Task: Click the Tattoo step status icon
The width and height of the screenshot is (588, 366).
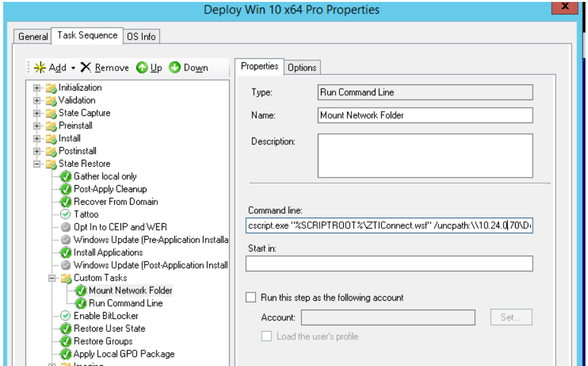Action: coord(65,214)
